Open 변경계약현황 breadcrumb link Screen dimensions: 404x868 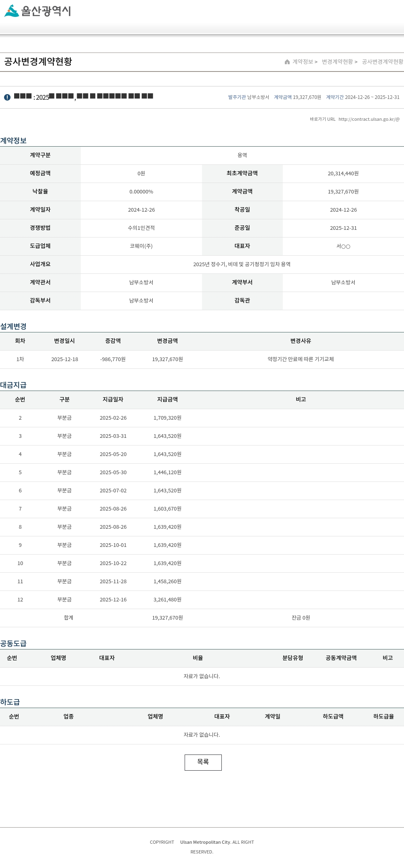337,62
